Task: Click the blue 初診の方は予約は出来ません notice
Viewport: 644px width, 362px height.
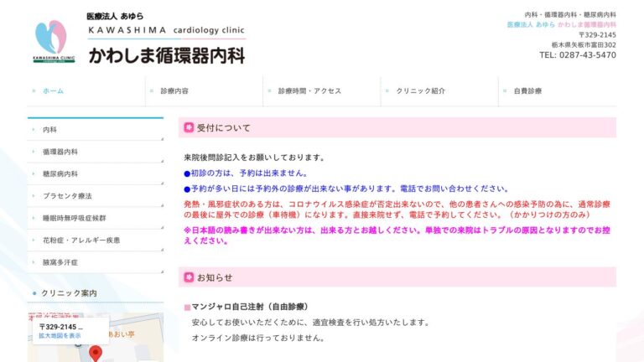Action: click(246, 173)
